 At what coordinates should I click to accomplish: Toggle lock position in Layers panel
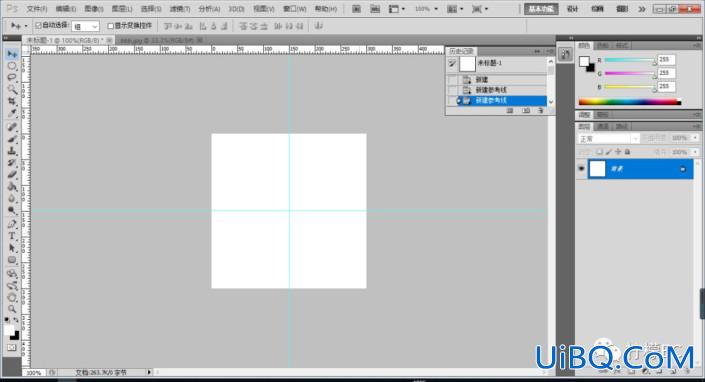point(618,152)
